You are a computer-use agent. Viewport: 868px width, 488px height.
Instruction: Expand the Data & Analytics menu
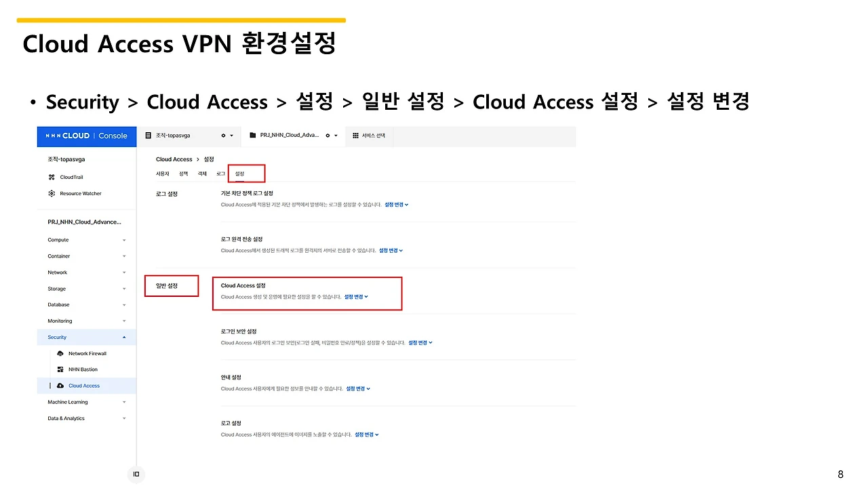[x=124, y=418]
